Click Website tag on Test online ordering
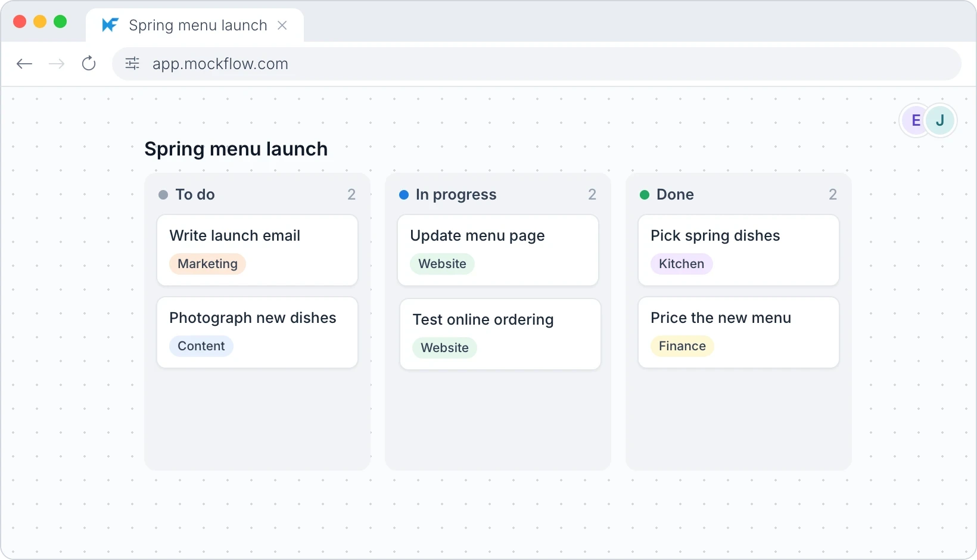The height and width of the screenshot is (560, 977). click(444, 348)
